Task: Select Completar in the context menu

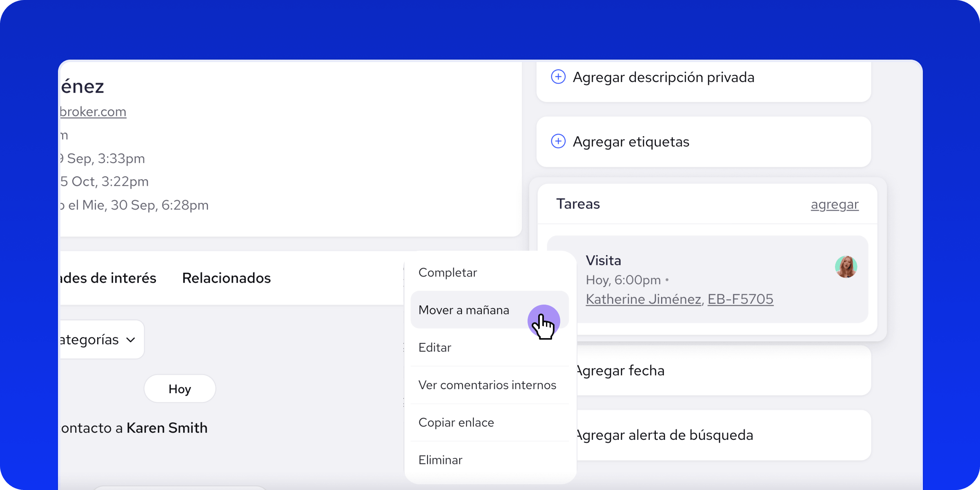Action: (490, 272)
